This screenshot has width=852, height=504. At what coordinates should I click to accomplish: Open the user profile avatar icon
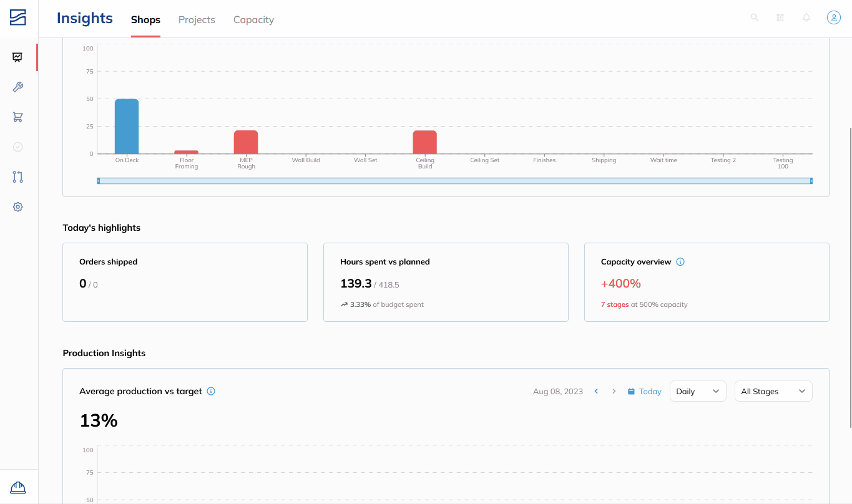click(834, 17)
